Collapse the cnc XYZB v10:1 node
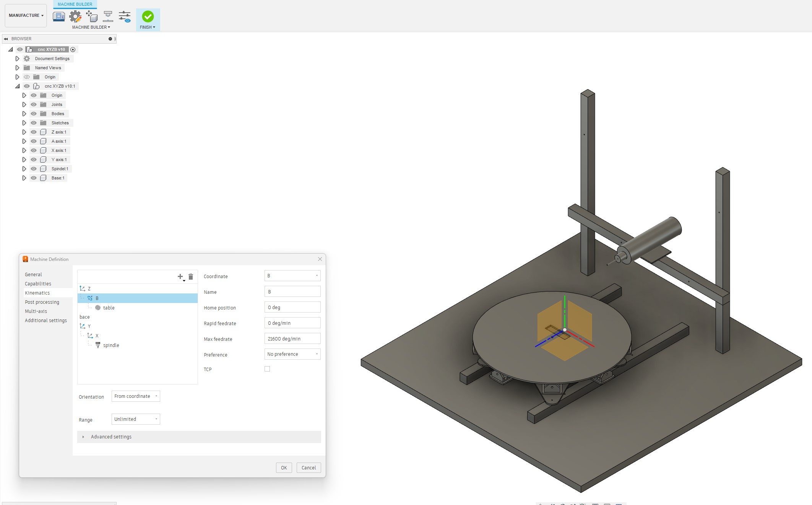This screenshot has width=812, height=505. point(17,86)
